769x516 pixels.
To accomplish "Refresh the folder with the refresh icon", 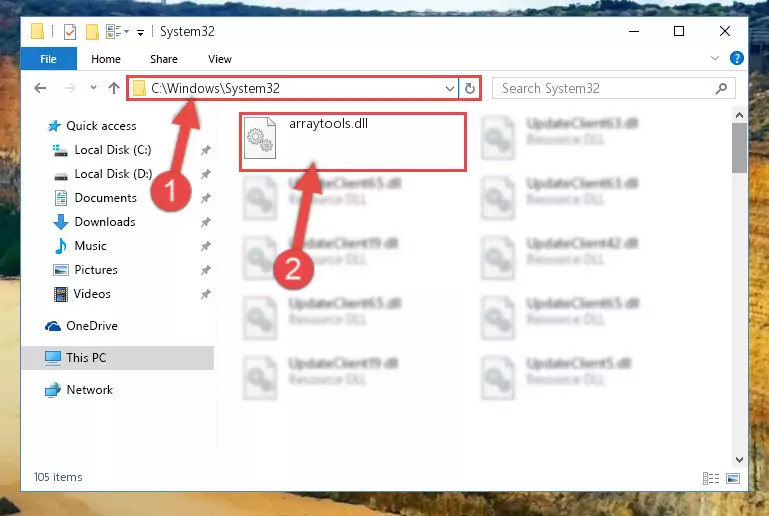I will pyautogui.click(x=469, y=89).
